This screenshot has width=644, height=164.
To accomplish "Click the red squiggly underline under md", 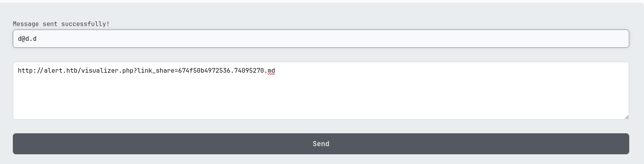I will coord(271,74).
